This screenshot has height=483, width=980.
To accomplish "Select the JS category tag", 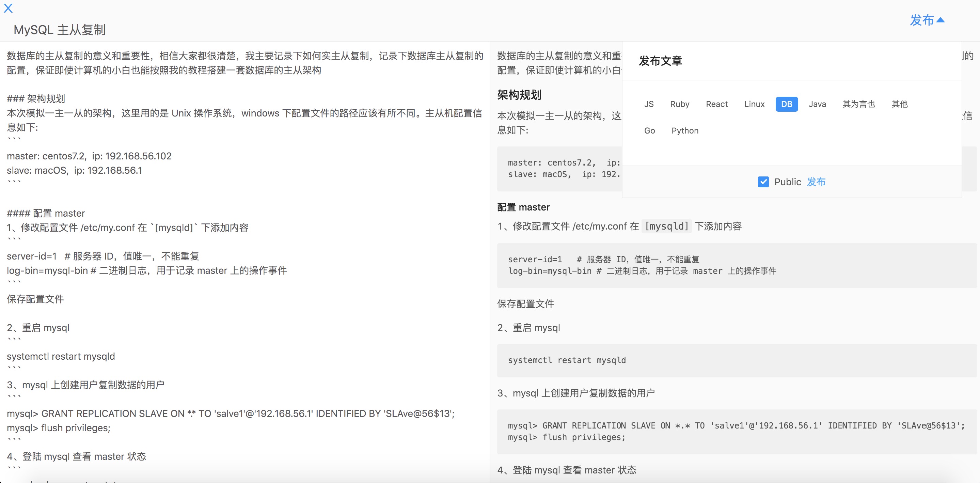I will (649, 104).
